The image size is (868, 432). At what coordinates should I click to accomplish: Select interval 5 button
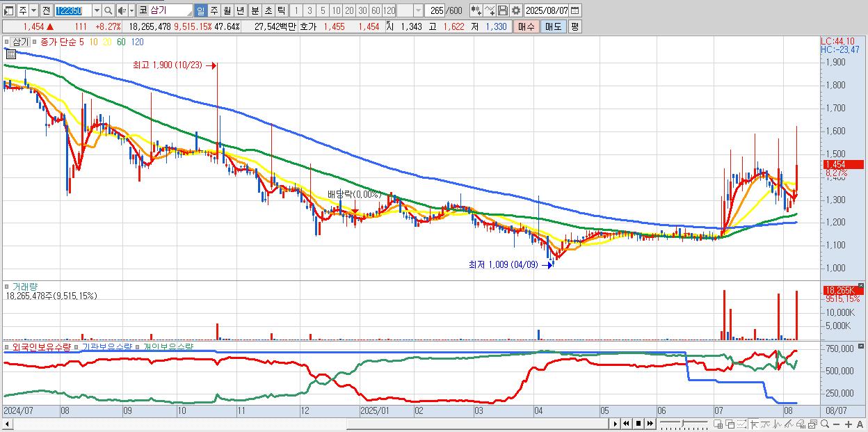point(323,10)
